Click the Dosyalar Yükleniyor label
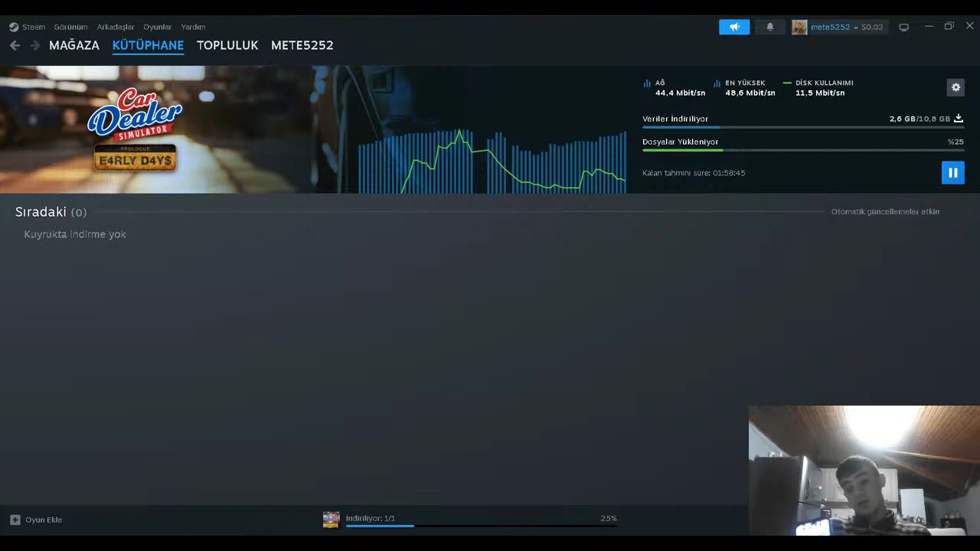The height and width of the screenshot is (551, 980). [x=681, y=142]
